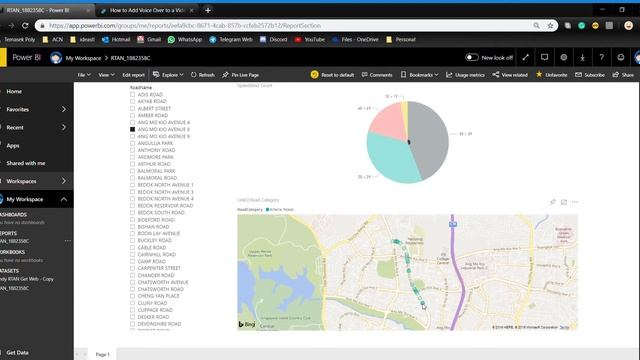This screenshot has height=360, width=640.
Task: Pin the map visual with pin icon
Action: (x=553, y=202)
